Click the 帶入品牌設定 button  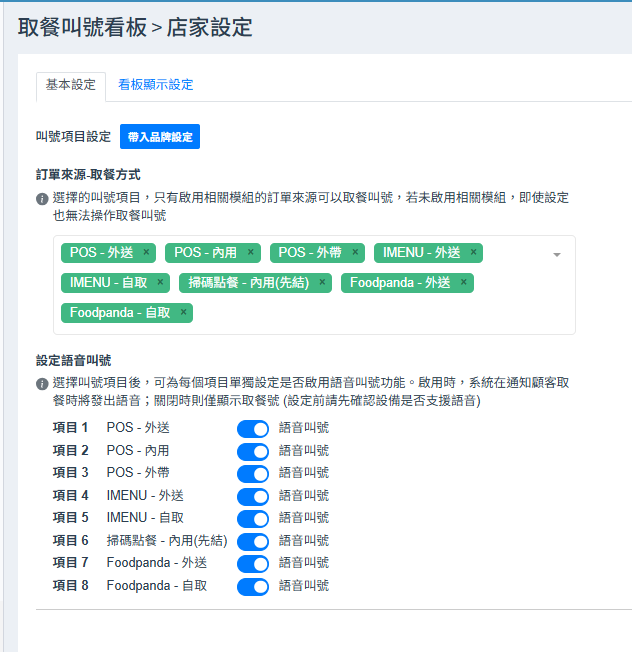pos(160,137)
